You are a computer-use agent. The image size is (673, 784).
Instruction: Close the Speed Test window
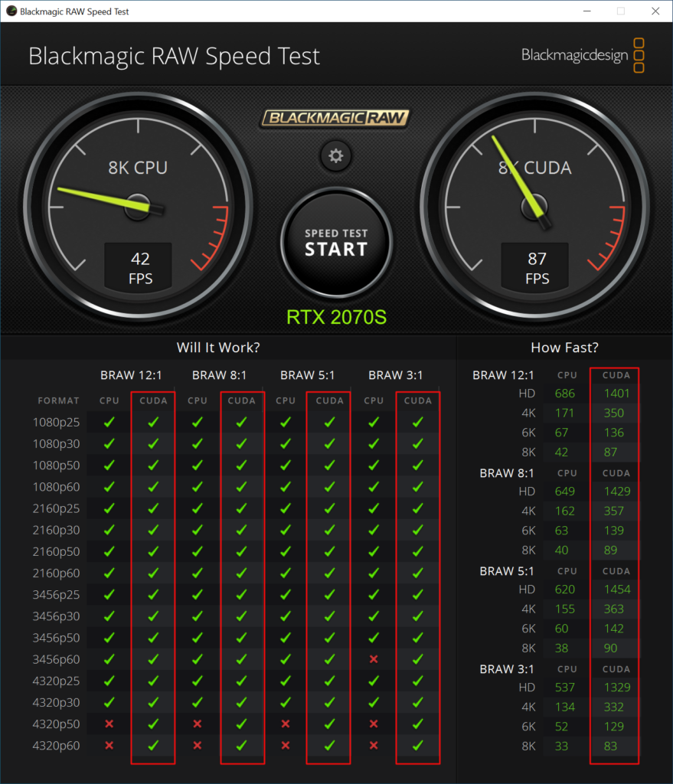click(x=655, y=11)
